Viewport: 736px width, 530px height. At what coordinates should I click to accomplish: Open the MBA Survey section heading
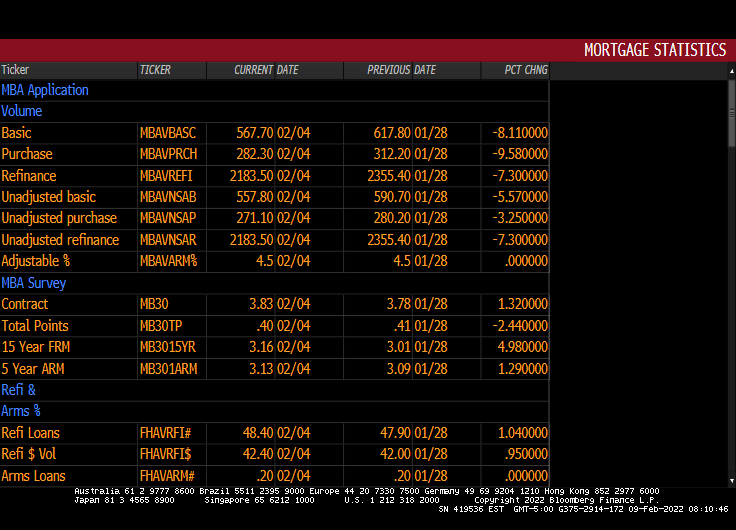point(34,283)
